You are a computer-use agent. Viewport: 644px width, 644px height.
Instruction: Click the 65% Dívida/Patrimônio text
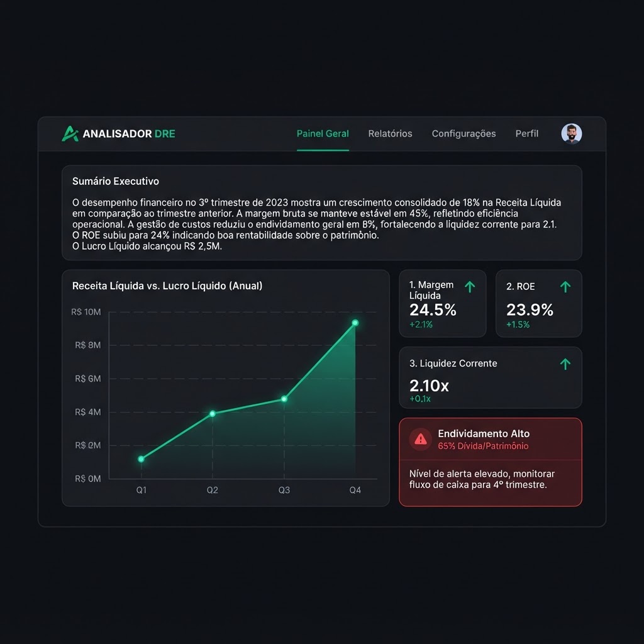click(x=483, y=446)
